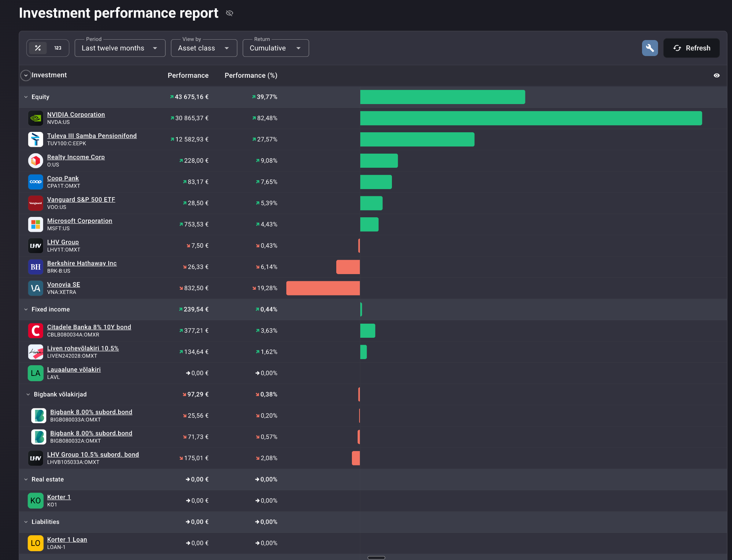Click the Coop Pank logo icon
This screenshot has height=560, width=732.
[35, 182]
